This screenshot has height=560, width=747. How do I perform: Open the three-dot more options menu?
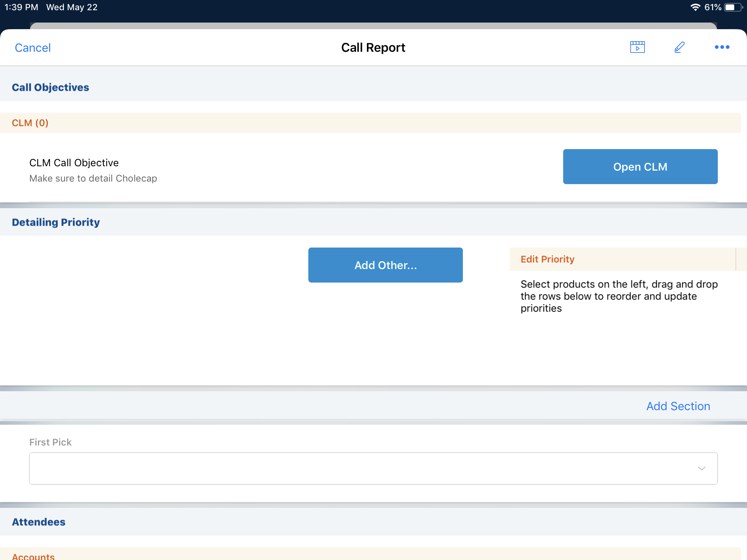tap(722, 47)
